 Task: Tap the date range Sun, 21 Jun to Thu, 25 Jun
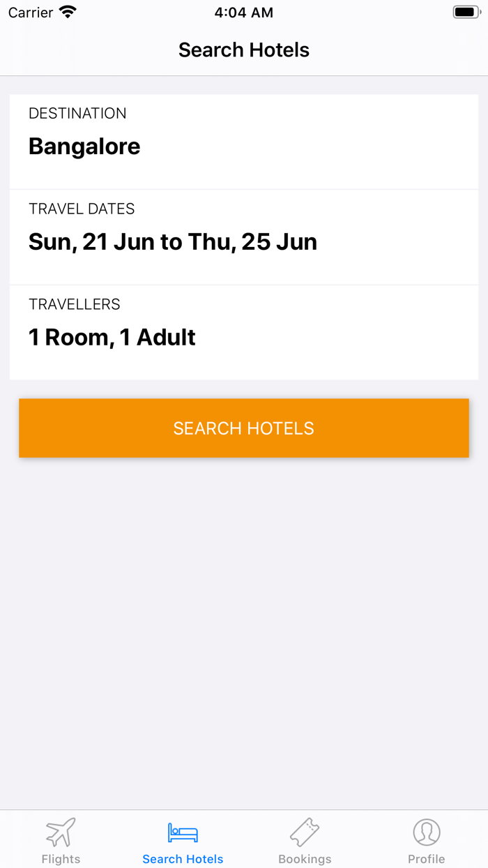click(x=172, y=241)
